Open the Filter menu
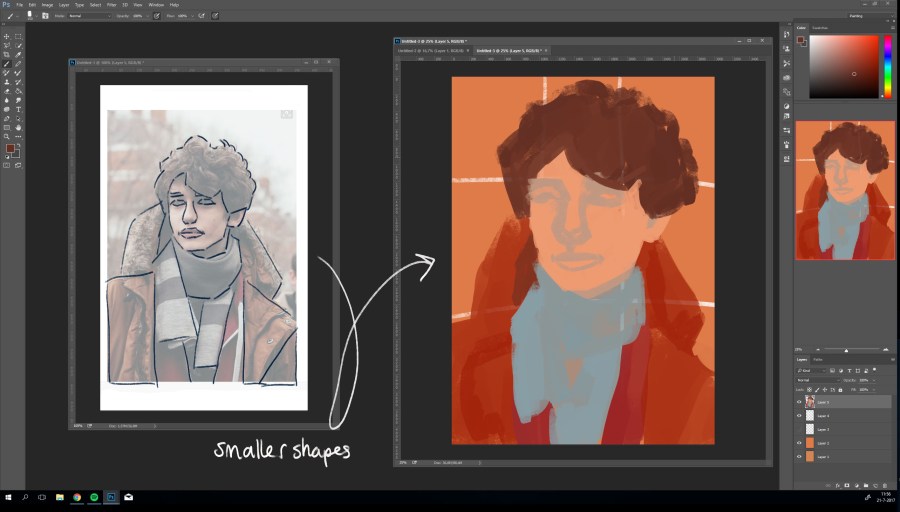The width and height of the screenshot is (900, 512). point(113,5)
